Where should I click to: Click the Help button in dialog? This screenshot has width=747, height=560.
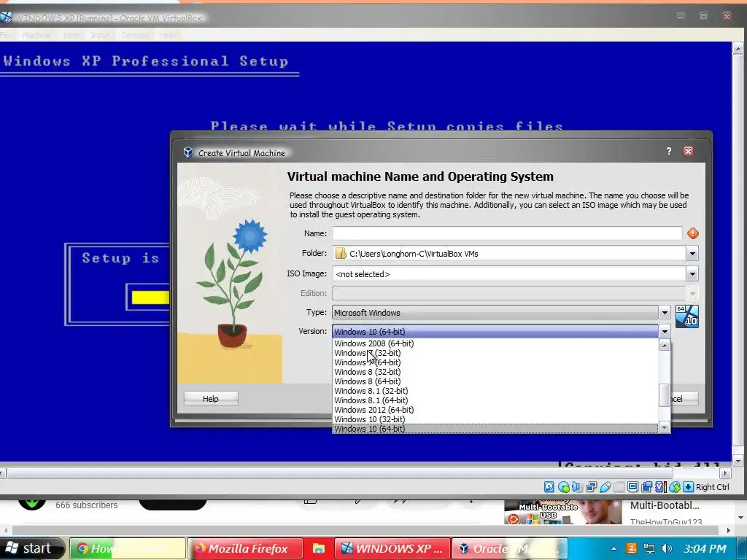(211, 399)
